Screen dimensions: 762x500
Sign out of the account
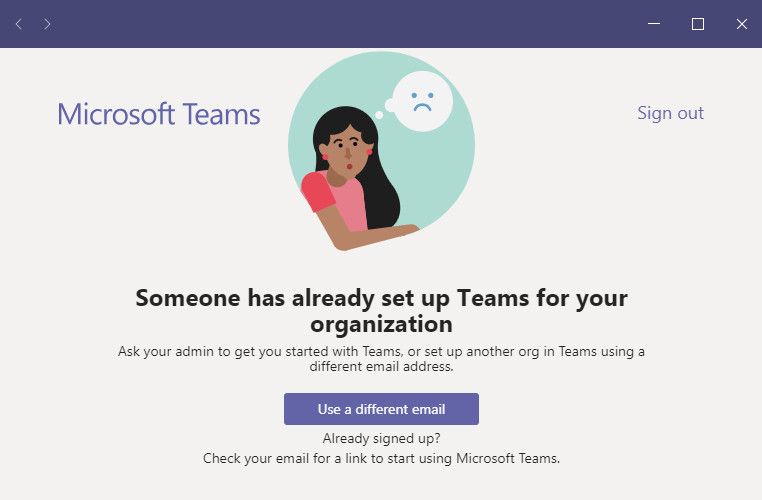670,113
